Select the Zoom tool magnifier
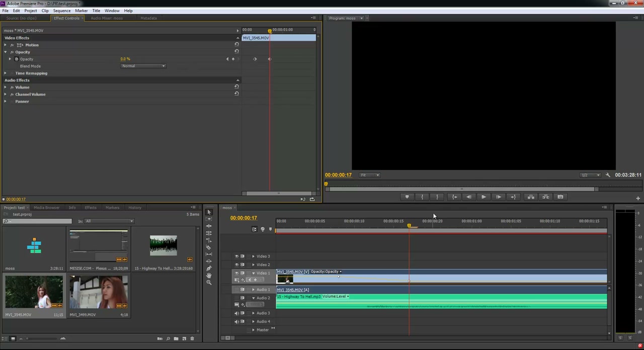 coord(209,282)
